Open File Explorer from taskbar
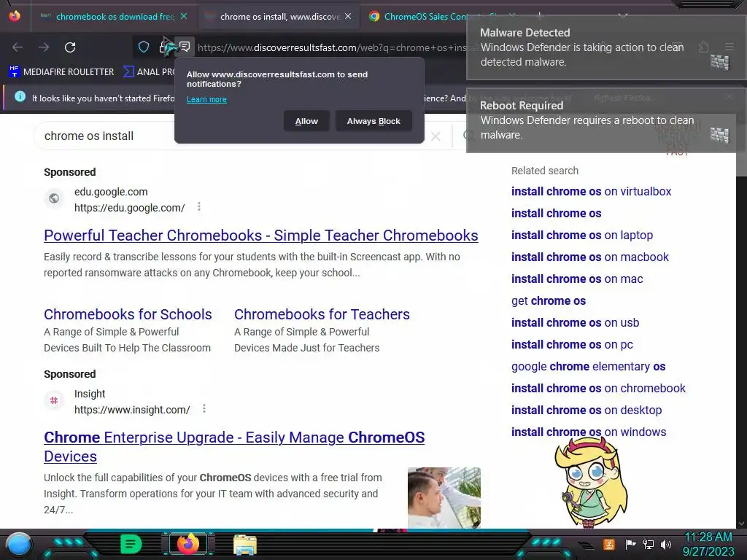 click(245, 545)
